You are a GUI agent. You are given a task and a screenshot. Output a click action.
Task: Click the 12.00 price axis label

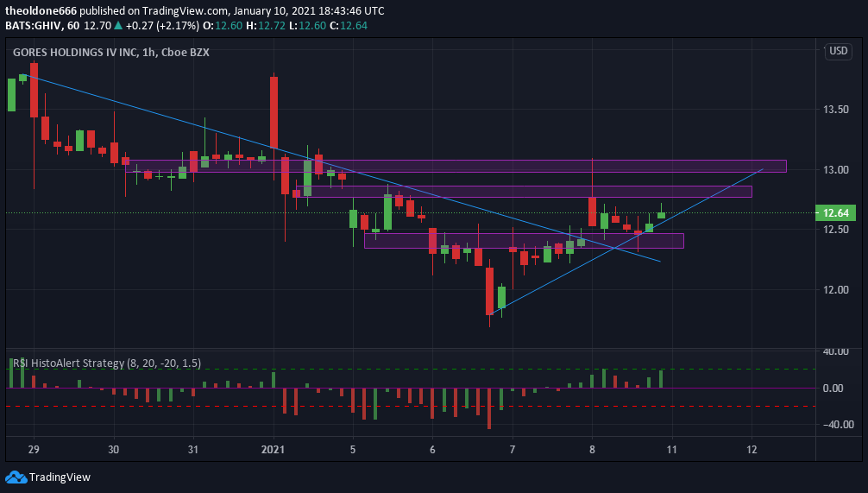point(835,290)
